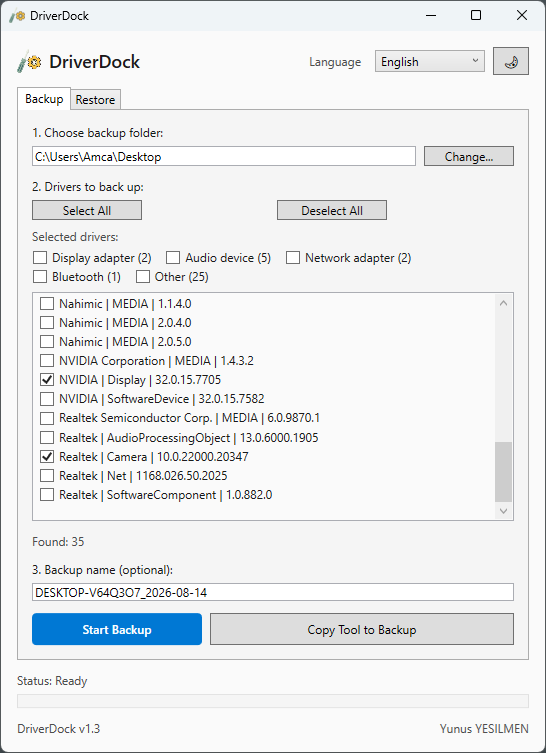Image resolution: width=546 pixels, height=753 pixels.
Task: Click Copy Tool to Backup
Action: pyautogui.click(x=362, y=629)
